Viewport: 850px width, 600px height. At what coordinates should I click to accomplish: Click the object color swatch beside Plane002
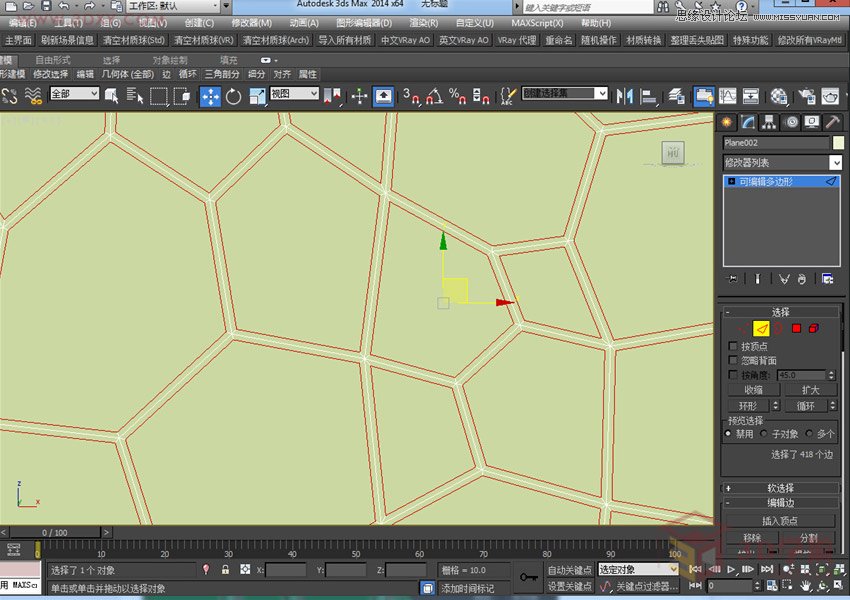point(838,143)
